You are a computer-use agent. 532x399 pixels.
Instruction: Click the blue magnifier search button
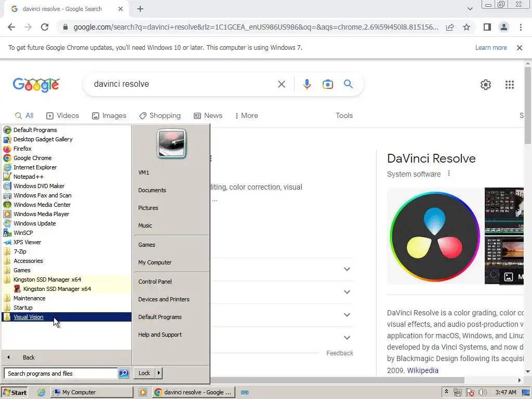(348, 84)
